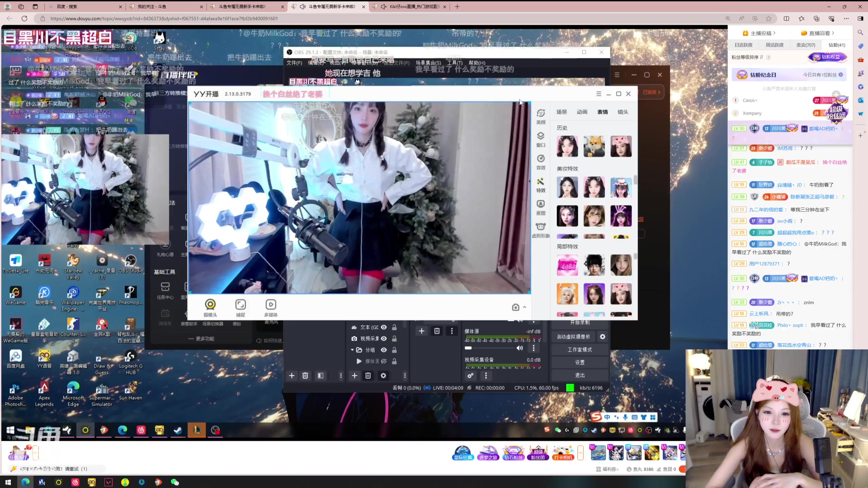
Task: Toggle visibility of 分组 group source
Action: coord(384,350)
